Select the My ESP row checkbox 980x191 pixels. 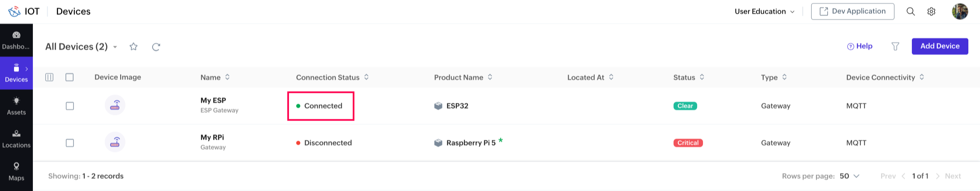click(70, 106)
